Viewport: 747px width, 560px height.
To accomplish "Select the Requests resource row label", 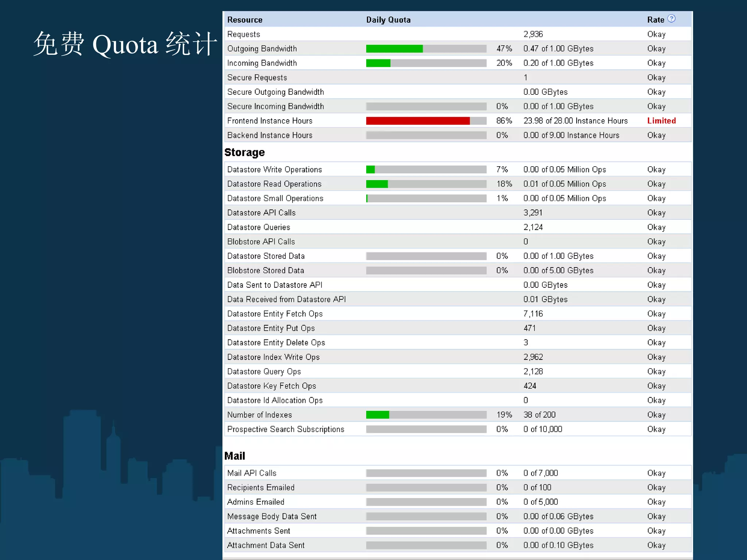I will (x=244, y=34).
